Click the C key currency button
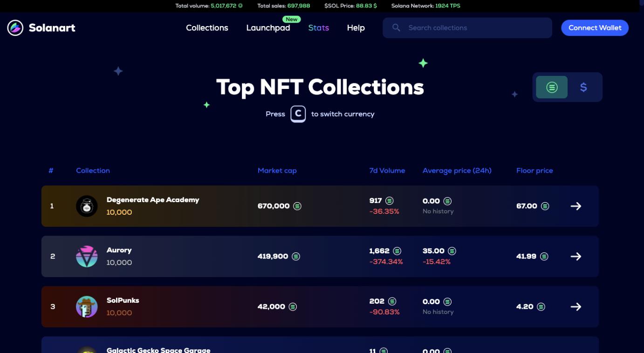644x353 pixels. pyautogui.click(x=298, y=114)
